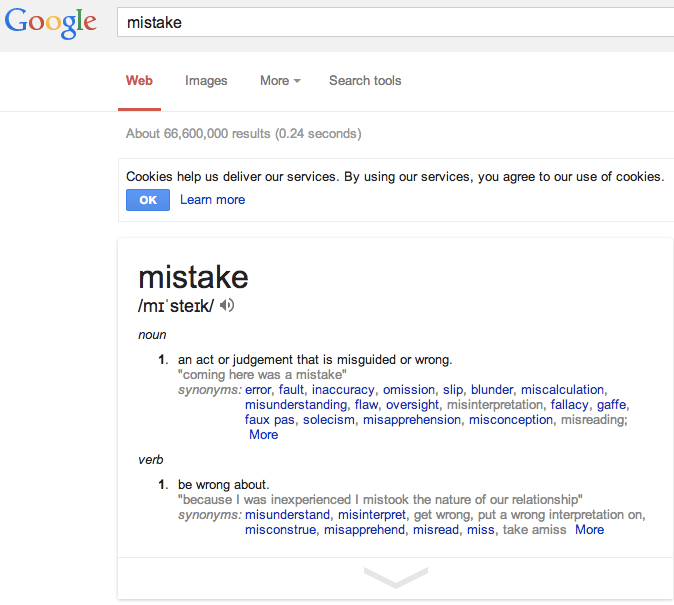The image size is (674, 605).
Task: Click the Google logo
Action: (51, 23)
